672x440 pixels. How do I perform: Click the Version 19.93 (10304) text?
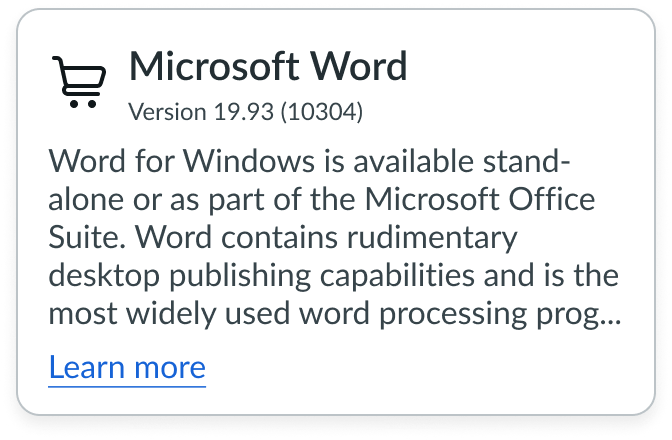[x=245, y=110]
